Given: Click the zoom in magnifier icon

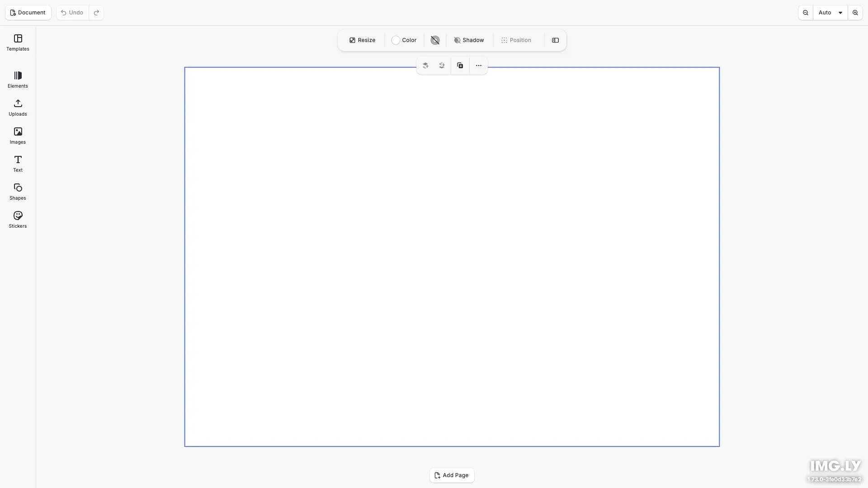Looking at the screenshot, I should point(855,13).
